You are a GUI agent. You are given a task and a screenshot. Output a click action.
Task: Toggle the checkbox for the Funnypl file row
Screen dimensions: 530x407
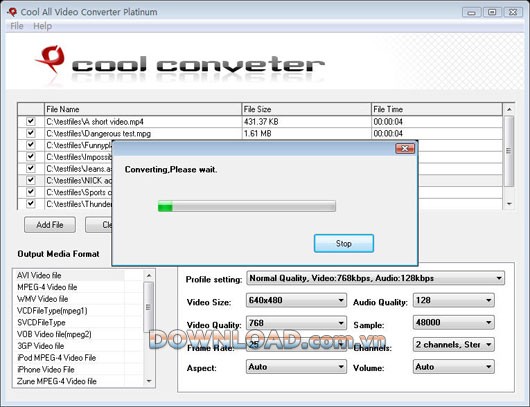(31, 145)
